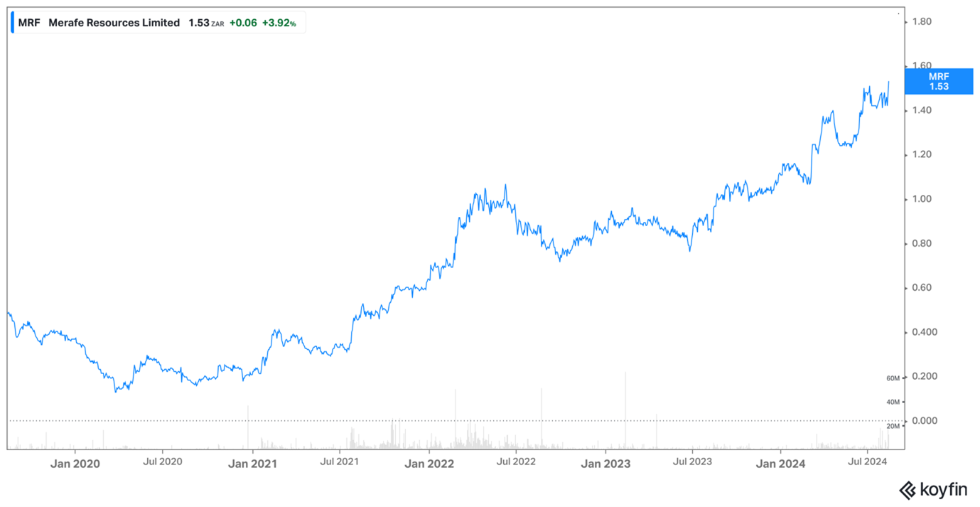This screenshot has height=507, width=980.
Task: Click the 0.60 price axis label
Action: pos(922,287)
